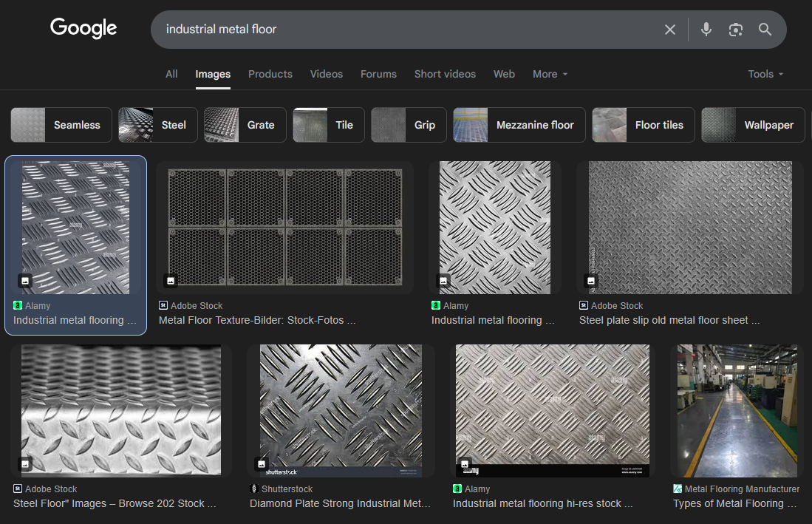The image size is (812, 524).
Task: Open Google Lens image search icon
Action: tap(735, 30)
